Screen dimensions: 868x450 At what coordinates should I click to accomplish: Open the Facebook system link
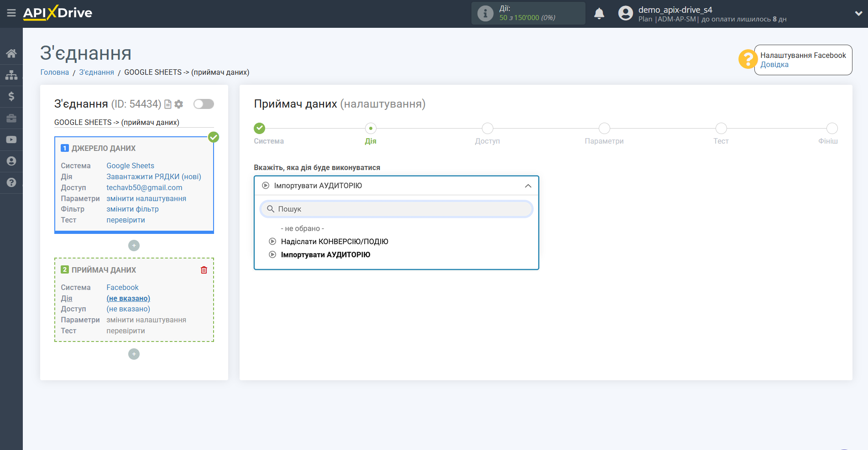pyautogui.click(x=122, y=287)
